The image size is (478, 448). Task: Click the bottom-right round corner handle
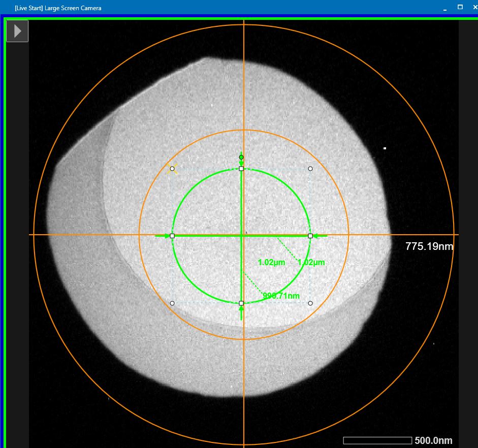(310, 303)
